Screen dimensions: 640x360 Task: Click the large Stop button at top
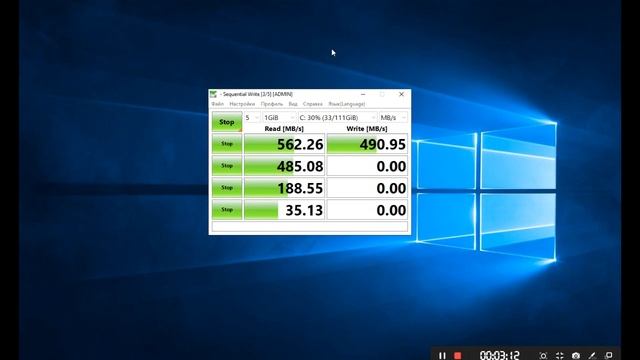coord(227,122)
